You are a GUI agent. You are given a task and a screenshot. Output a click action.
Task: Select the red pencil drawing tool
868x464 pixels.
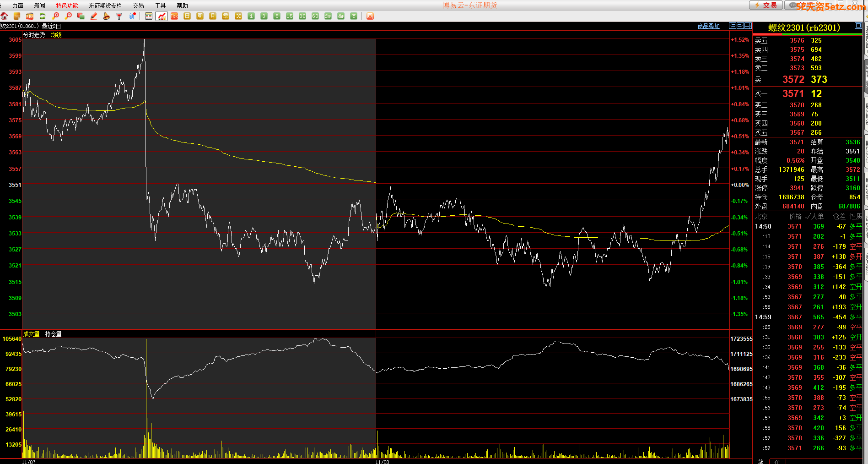[x=94, y=16]
